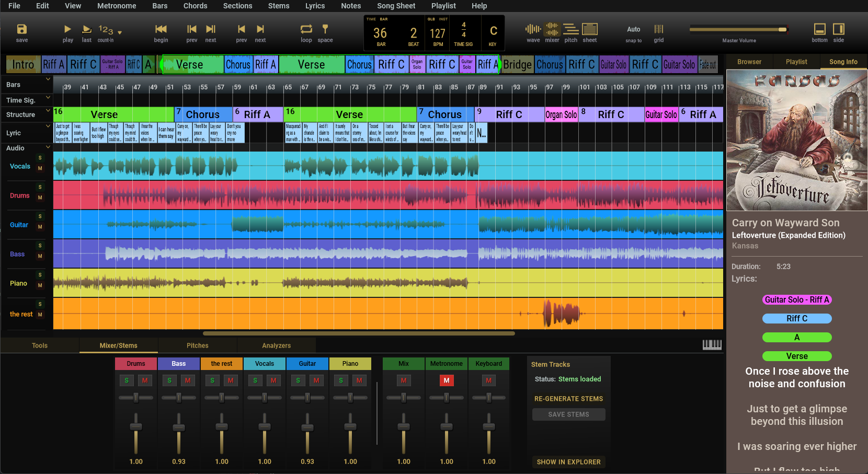This screenshot has height=474, width=868.
Task: Open the Pitches tab
Action: coord(197,345)
